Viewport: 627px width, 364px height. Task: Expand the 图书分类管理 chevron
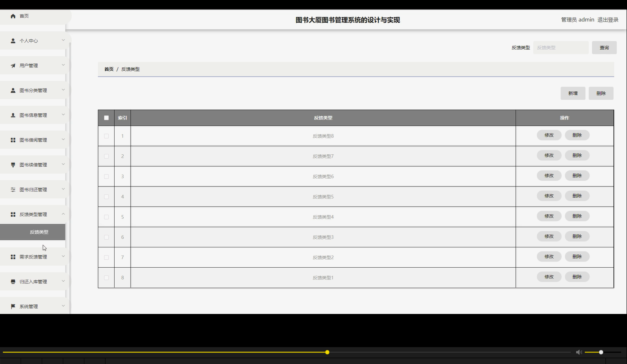click(63, 90)
